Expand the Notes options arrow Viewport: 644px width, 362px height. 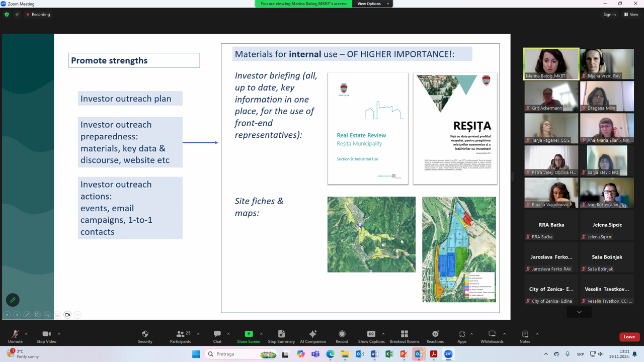pyautogui.click(x=537, y=334)
